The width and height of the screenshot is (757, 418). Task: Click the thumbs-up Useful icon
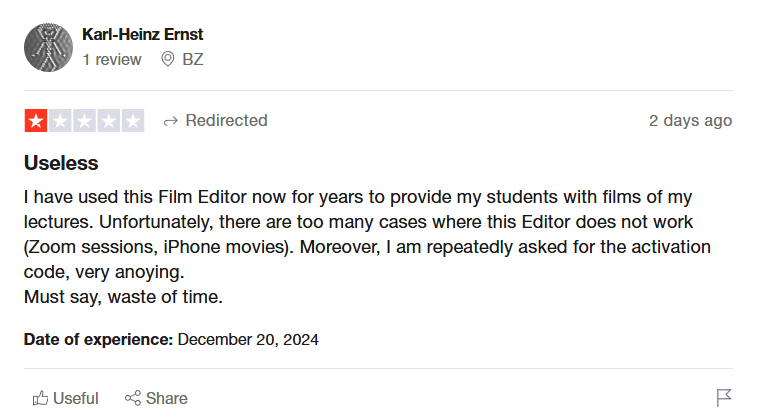40,398
